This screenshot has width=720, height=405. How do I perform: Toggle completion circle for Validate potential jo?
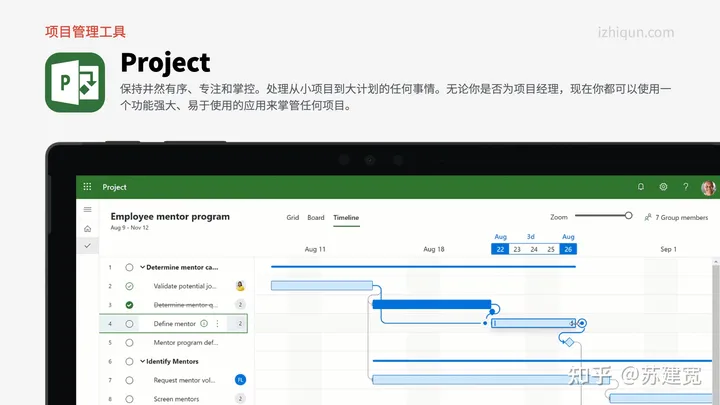pyautogui.click(x=129, y=286)
